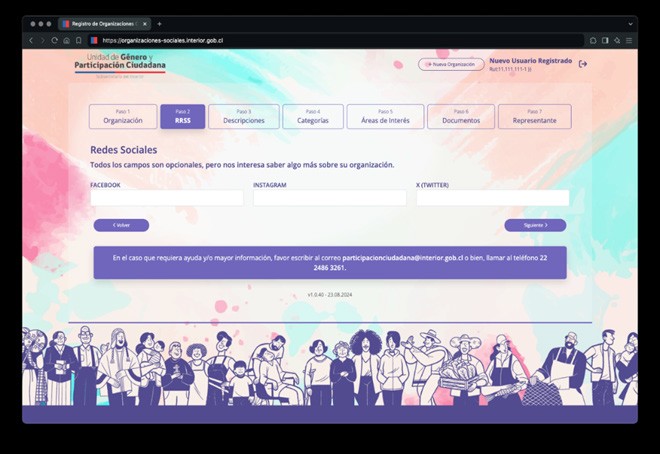660x454 pixels.
Task: Go to the Paso 1 Organización step
Action: point(123,117)
